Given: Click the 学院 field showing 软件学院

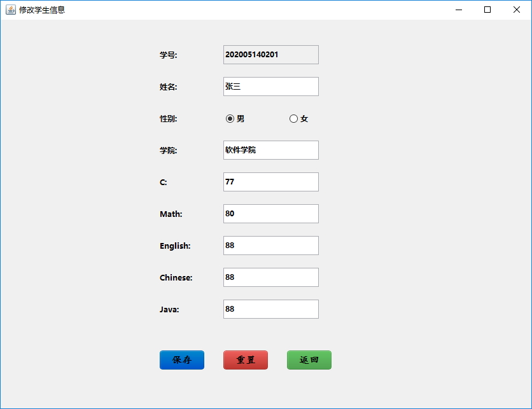Looking at the screenshot, I should pos(270,149).
